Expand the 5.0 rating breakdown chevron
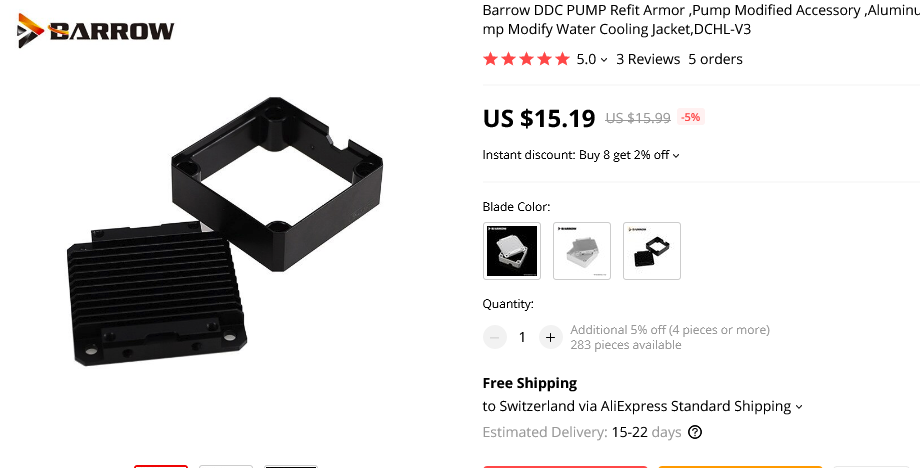 [x=604, y=60]
